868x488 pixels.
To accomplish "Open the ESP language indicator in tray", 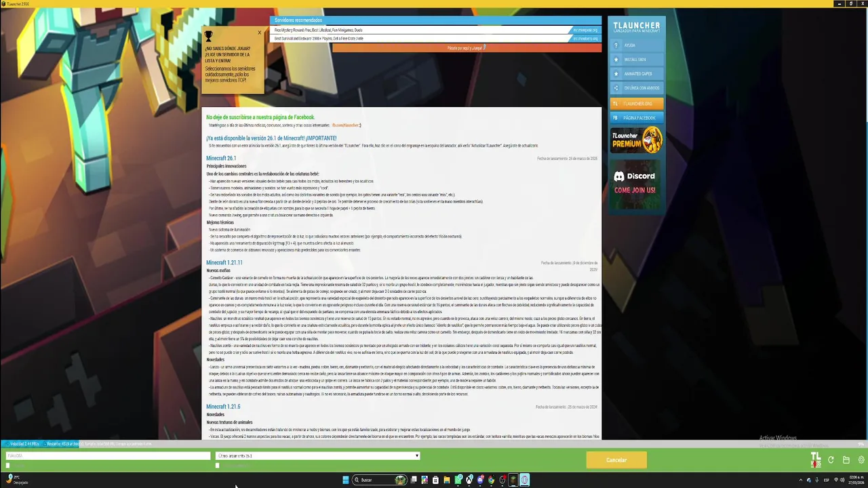I will pos(827,480).
